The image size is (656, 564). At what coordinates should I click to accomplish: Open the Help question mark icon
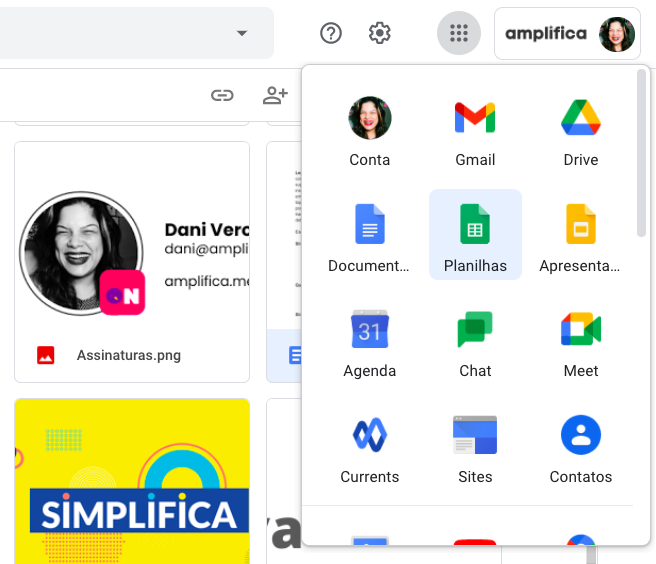coord(331,33)
